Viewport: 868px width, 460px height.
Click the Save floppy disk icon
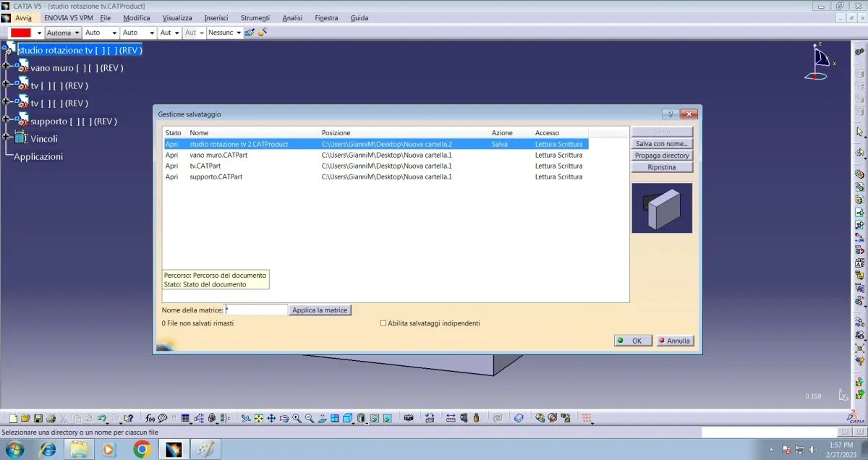pos(38,418)
